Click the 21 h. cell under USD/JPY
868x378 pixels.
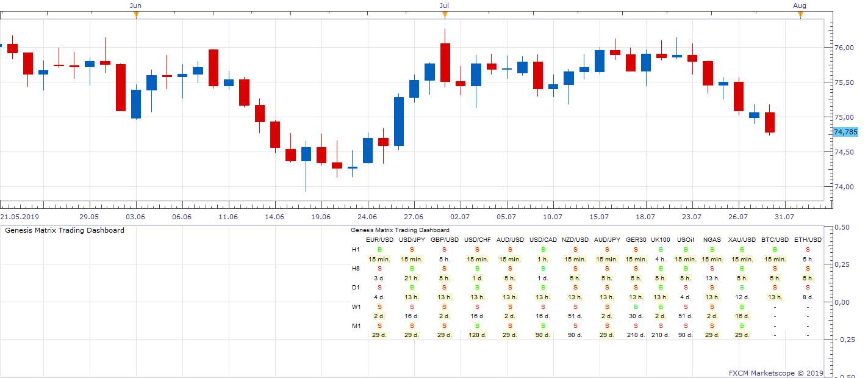pyautogui.click(x=412, y=278)
